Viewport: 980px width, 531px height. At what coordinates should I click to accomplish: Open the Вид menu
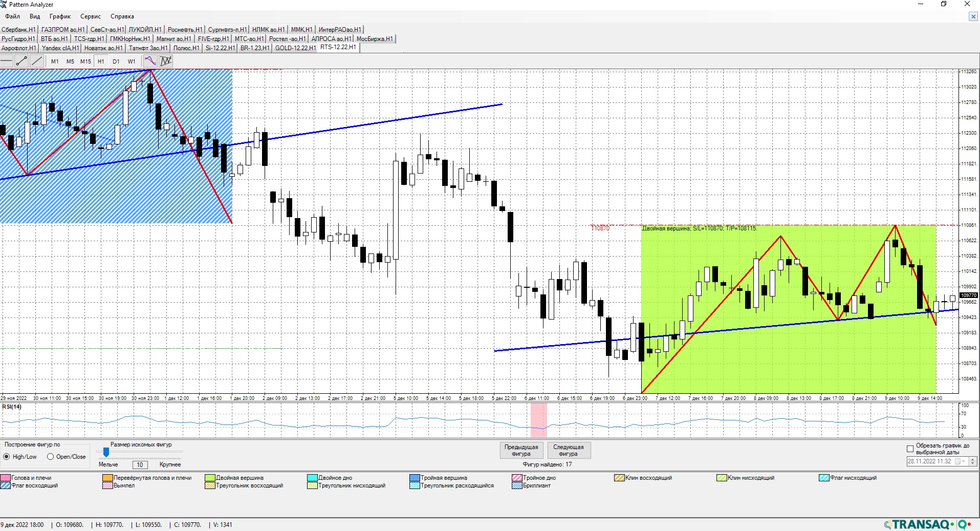35,16
